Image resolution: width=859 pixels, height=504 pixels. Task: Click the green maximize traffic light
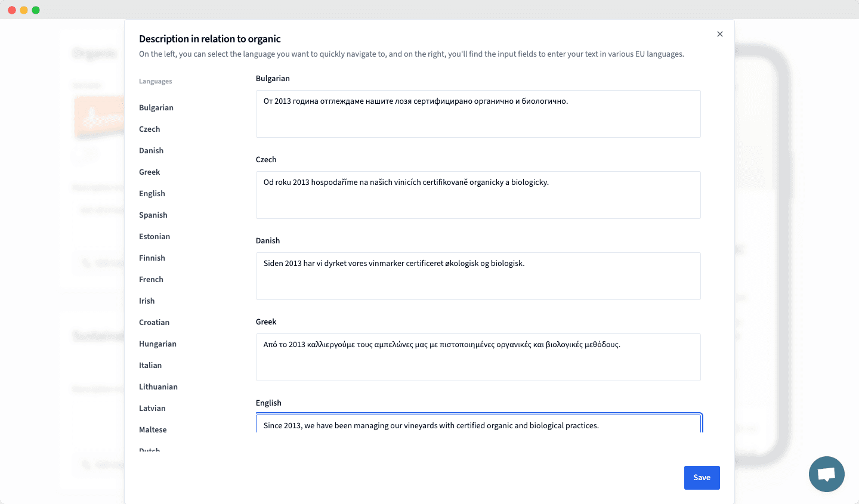click(x=36, y=10)
